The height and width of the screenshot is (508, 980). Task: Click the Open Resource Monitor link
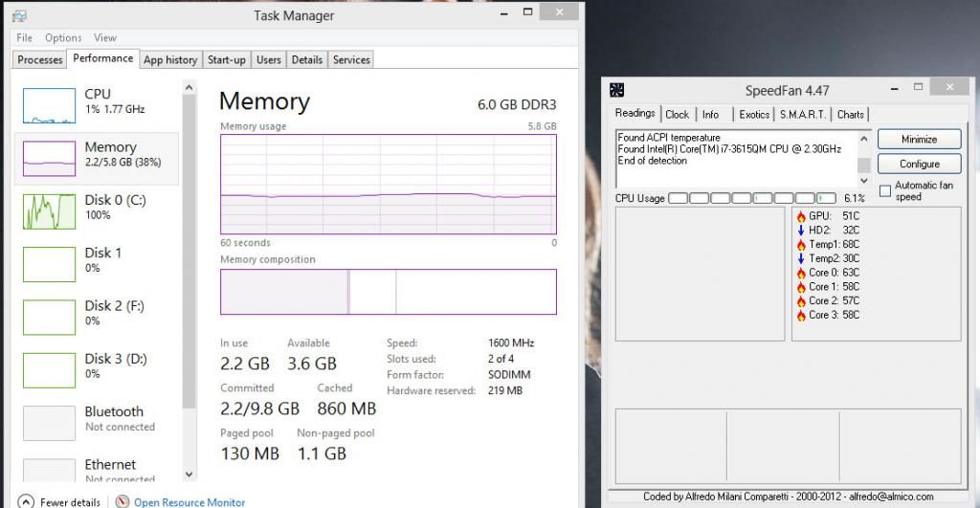(x=189, y=502)
